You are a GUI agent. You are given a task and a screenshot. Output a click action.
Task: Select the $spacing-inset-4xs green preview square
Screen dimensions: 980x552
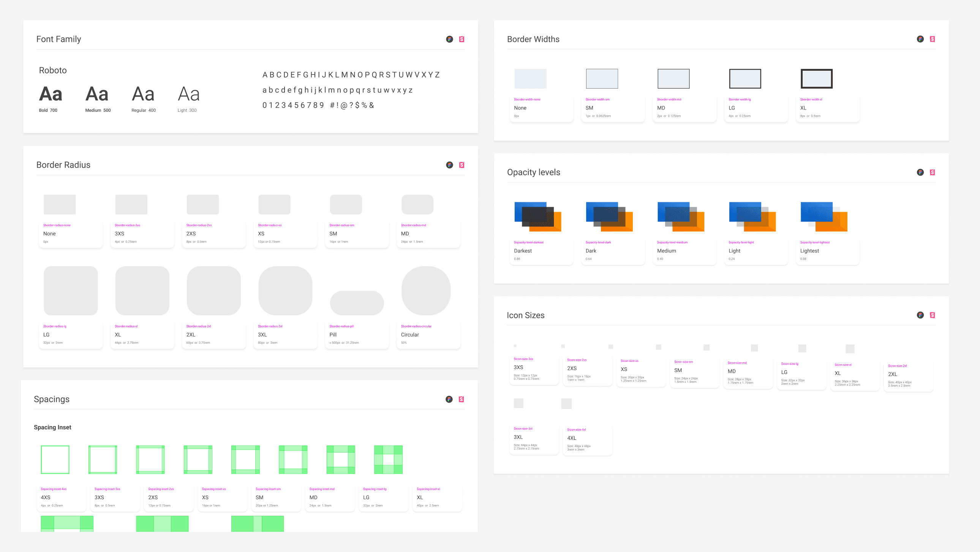pos(55,460)
